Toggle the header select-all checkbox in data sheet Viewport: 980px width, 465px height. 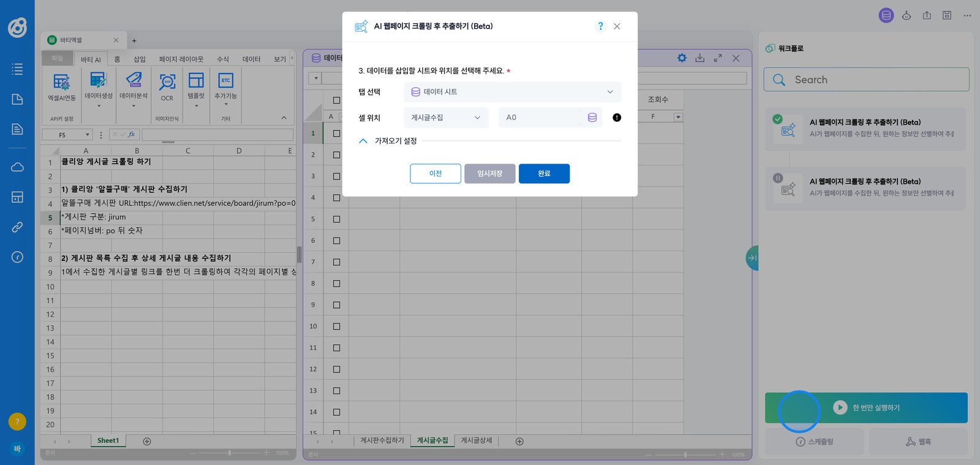[x=336, y=100]
